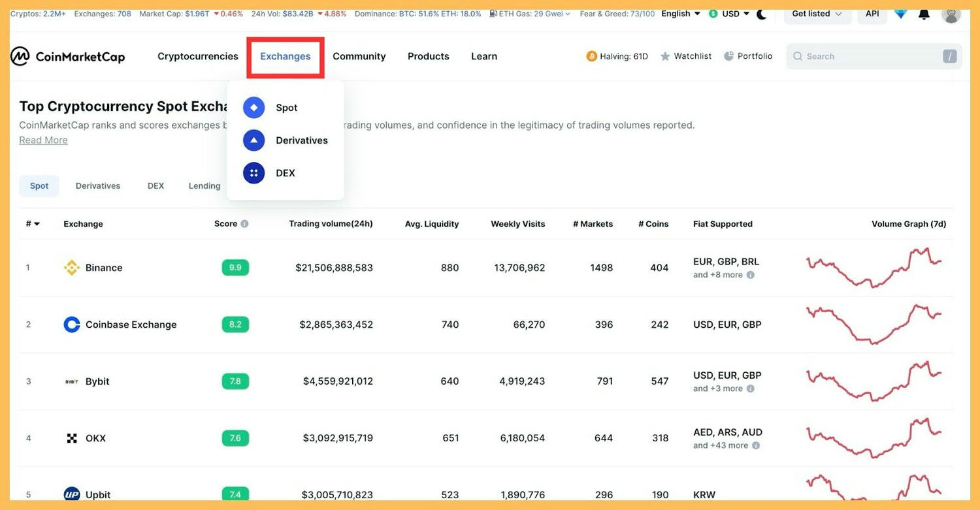Click the Score column info icon
The image size is (980, 510).
point(244,224)
